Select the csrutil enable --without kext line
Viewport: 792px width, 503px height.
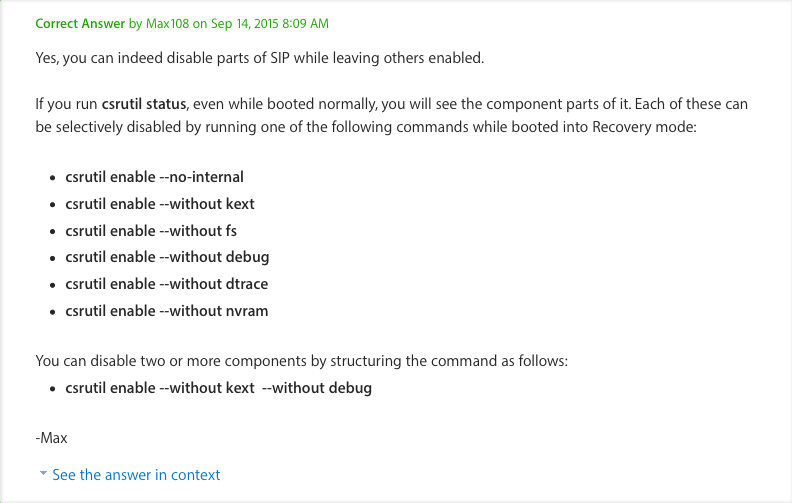pos(160,204)
